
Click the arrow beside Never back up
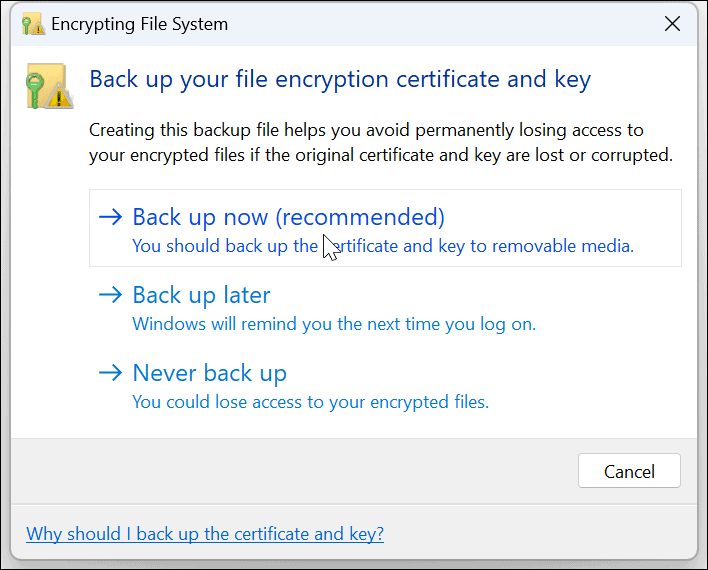111,373
